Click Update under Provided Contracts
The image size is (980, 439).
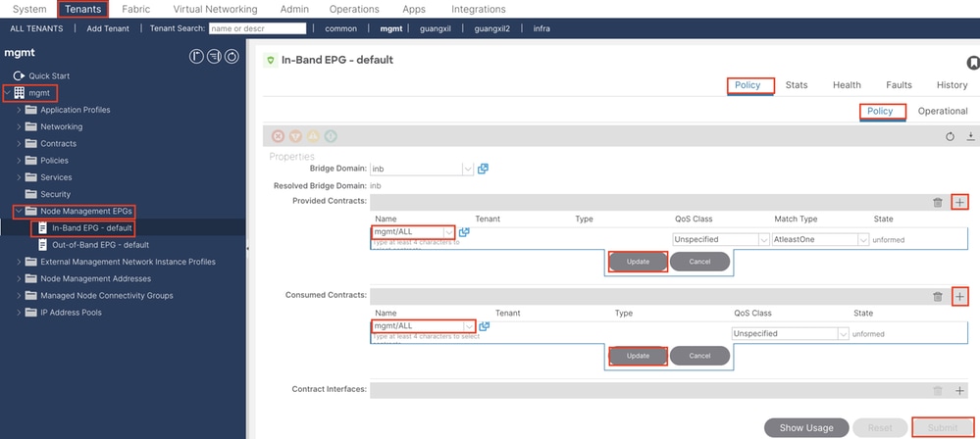tap(638, 262)
